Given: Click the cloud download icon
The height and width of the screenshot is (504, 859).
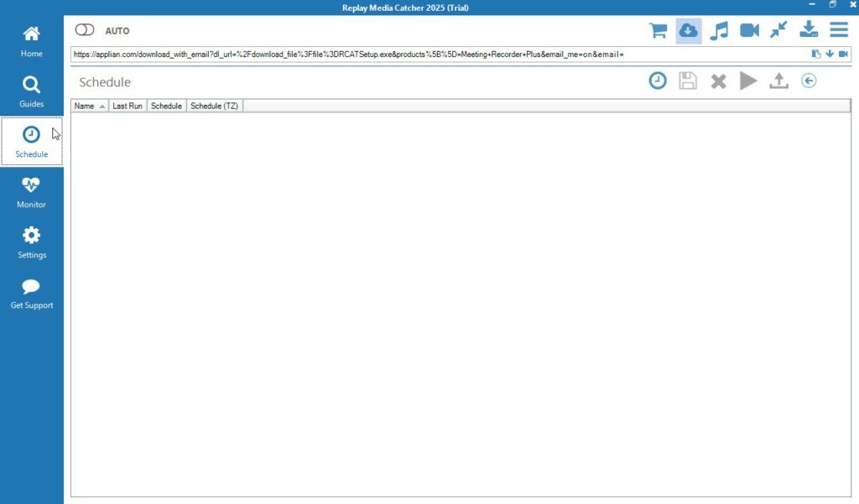Looking at the screenshot, I should click(x=688, y=30).
